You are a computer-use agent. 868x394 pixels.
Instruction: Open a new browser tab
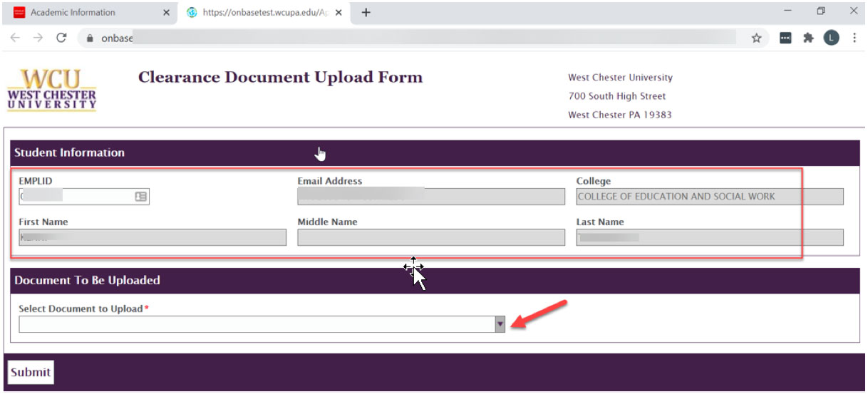tap(366, 12)
